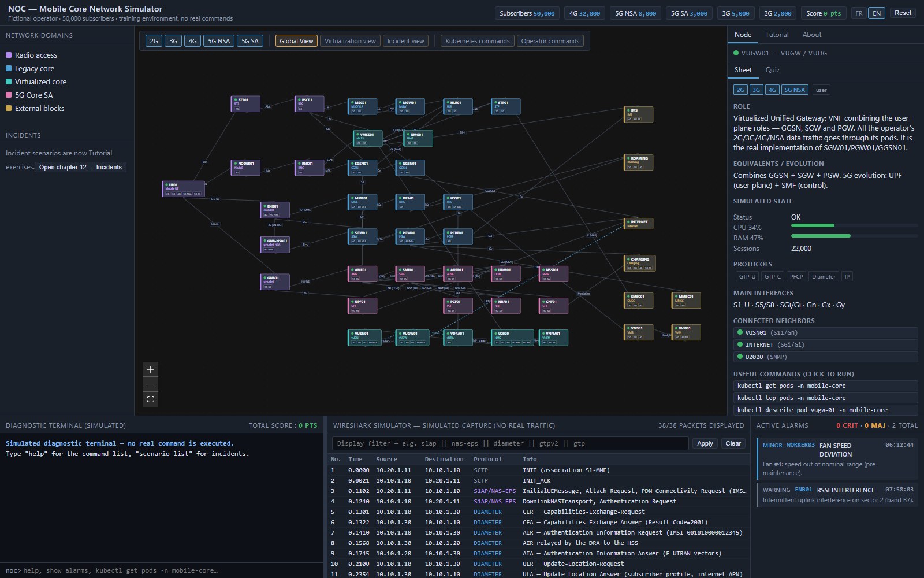Zoom in the network map with plus icon
The width and height of the screenshot is (924, 578).
151,369
